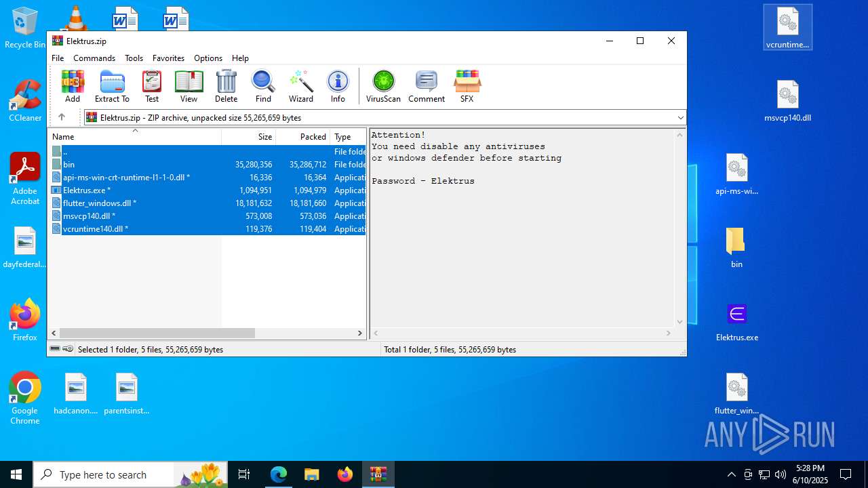This screenshot has width=868, height=488.
Task: Click file list scroll right arrow
Action: (360, 333)
